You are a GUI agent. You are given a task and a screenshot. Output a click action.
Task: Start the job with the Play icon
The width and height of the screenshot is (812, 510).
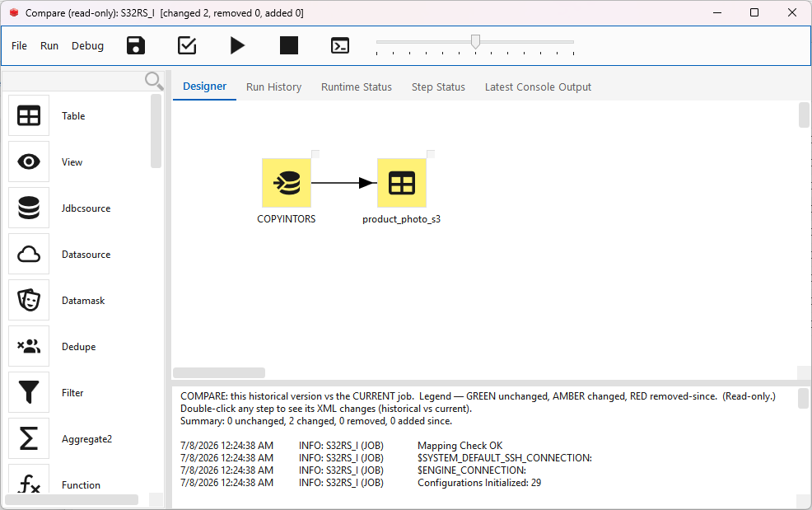(237, 45)
